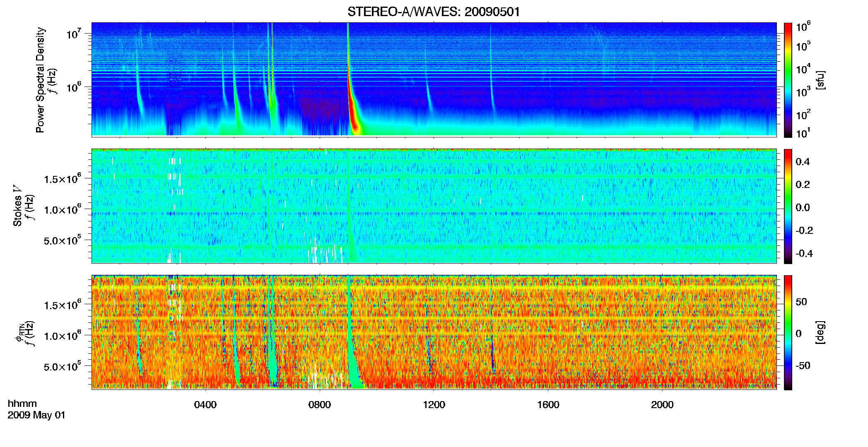Click the "-0.4" label on Stokes V color bar
The height and width of the screenshot is (447, 868).
(804, 253)
